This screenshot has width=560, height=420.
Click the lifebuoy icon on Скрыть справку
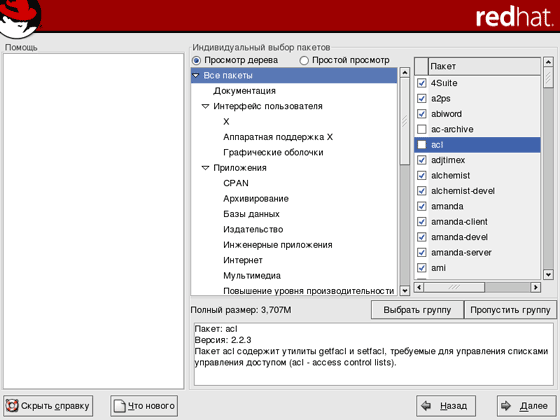(12, 406)
